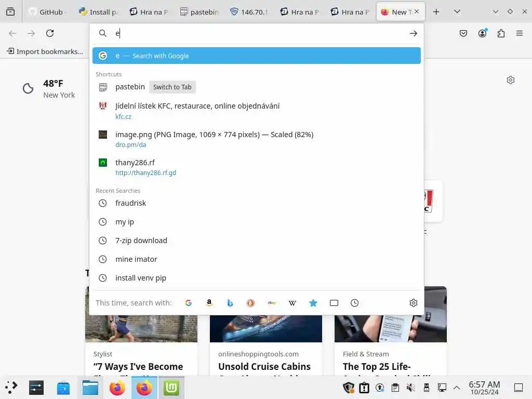Open the Linux Mint taskbar app
Screen dimensions: 532x399
[171, 388]
